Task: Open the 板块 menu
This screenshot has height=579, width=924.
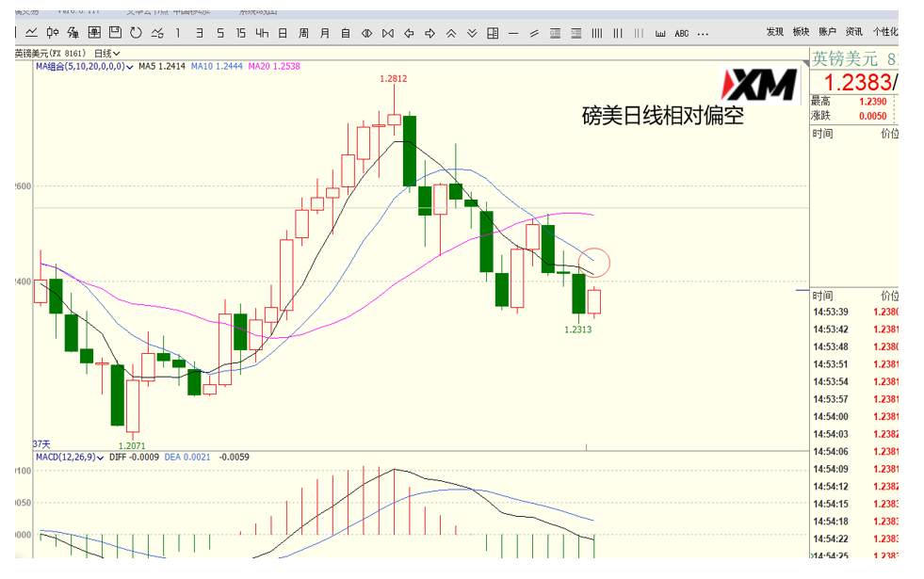Action: (x=801, y=32)
